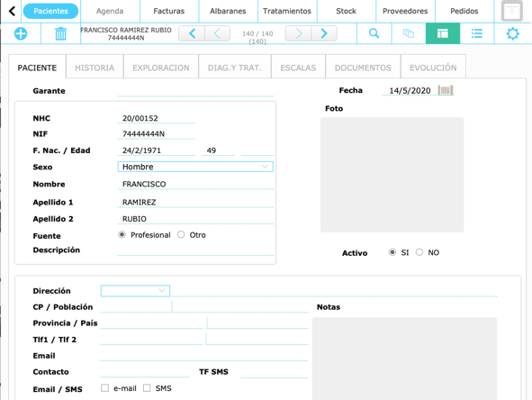
Task: Tick the SMS checkbox
Action: coord(147,388)
